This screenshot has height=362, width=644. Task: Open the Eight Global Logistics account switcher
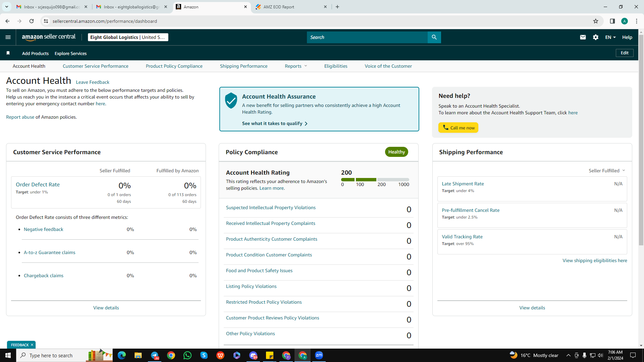tap(128, 37)
